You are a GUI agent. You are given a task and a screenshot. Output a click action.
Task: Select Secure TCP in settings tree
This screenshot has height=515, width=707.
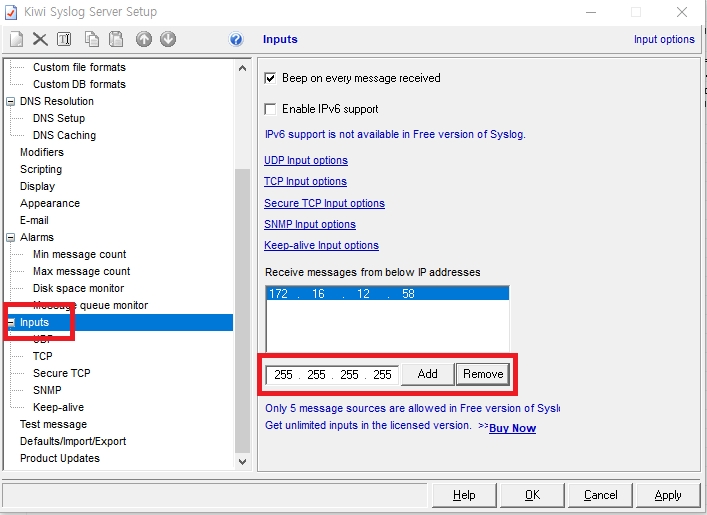pyautogui.click(x=61, y=373)
